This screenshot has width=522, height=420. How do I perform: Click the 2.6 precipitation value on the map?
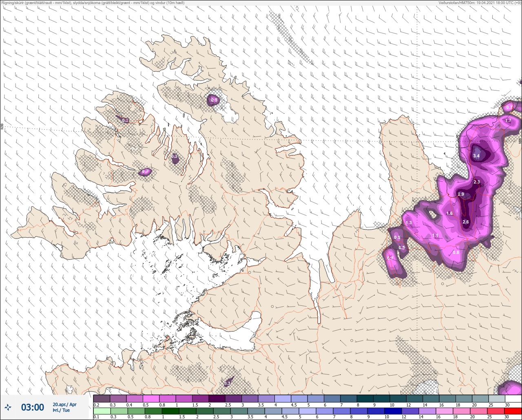pyautogui.click(x=466, y=222)
